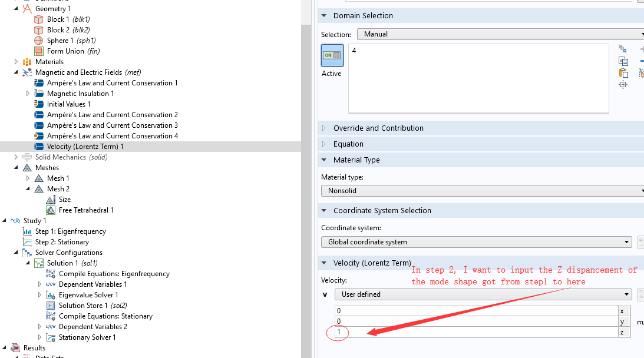Screen dimensions: 644x358
Task: Open the Coordinate system dropdown
Action: [x=476, y=242]
